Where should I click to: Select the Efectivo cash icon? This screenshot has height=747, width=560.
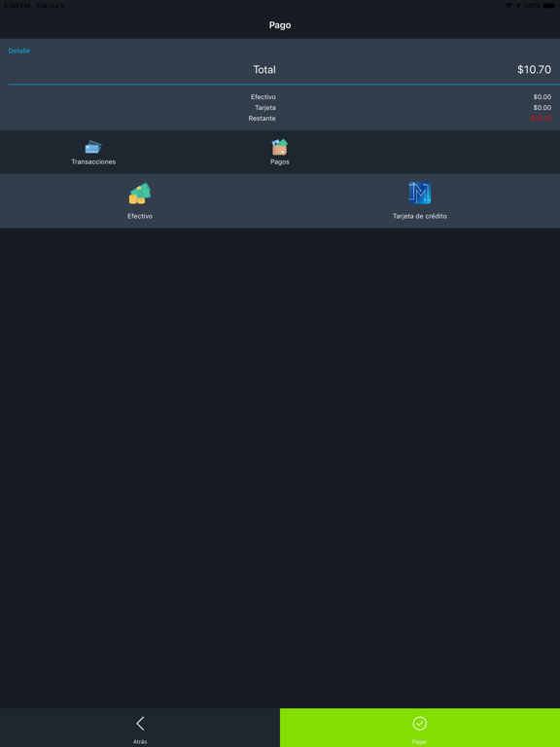click(x=140, y=194)
